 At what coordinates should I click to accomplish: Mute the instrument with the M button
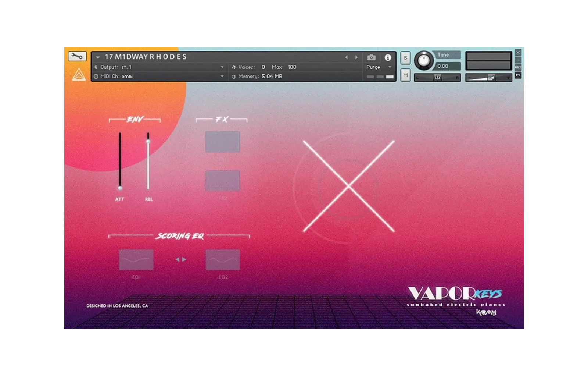tap(405, 75)
